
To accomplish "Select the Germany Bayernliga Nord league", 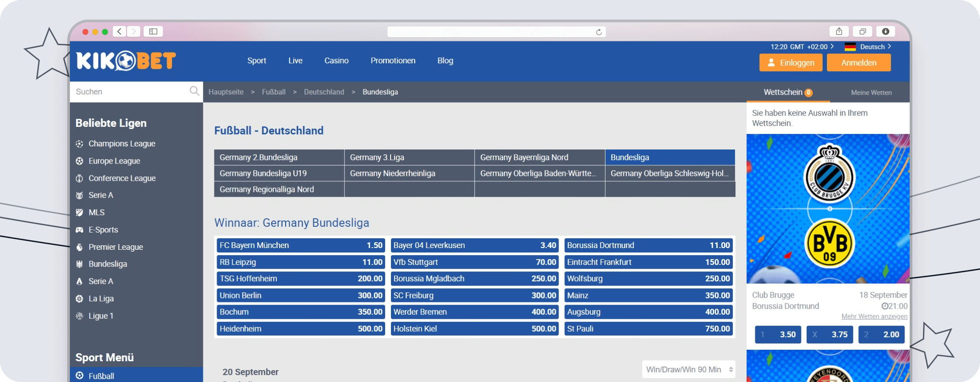I will click(540, 157).
